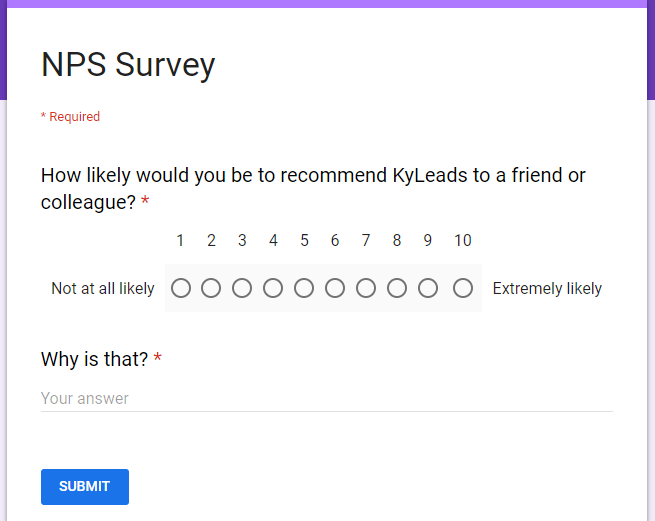Mark rating 5 radio button
Image resolution: width=655 pixels, height=521 pixels.
[x=304, y=288]
